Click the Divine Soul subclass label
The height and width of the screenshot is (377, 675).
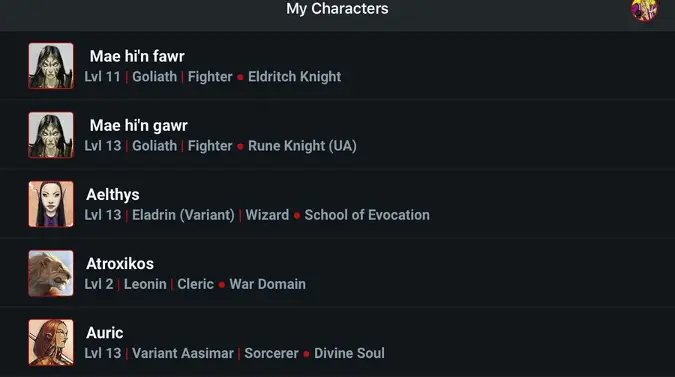[x=349, y=353]
